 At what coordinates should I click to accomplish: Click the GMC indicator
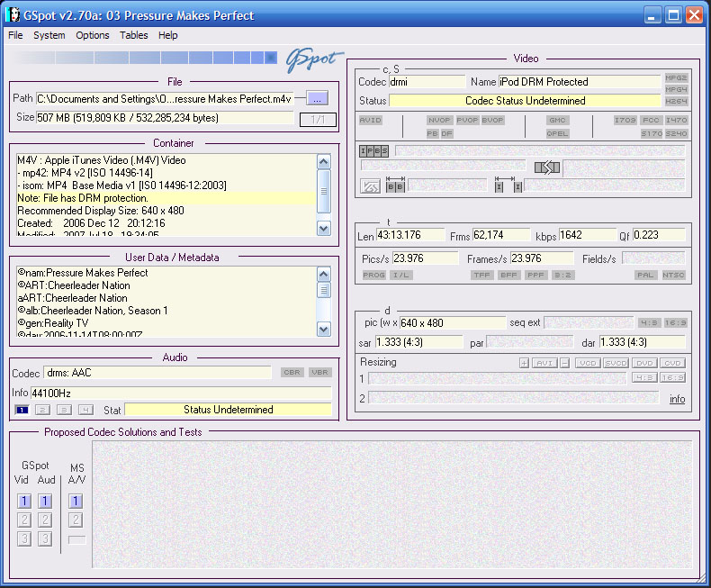[557, 121]
